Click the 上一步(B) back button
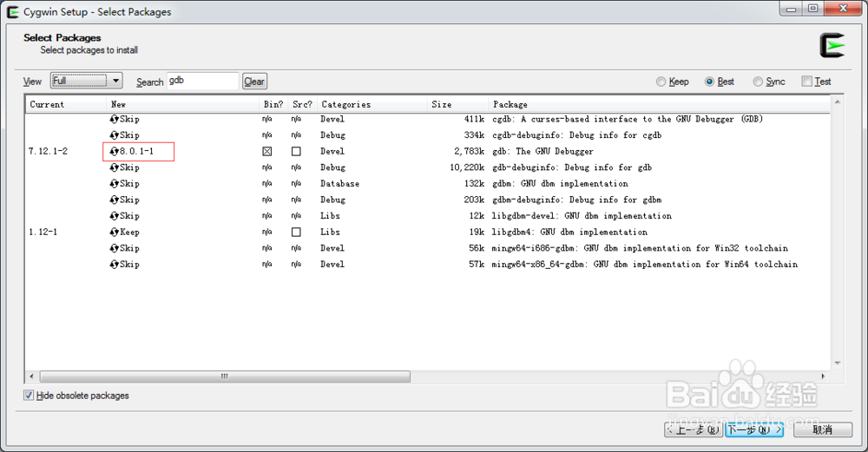Viewport: 868px width, 452px height. tap(694, 429)
